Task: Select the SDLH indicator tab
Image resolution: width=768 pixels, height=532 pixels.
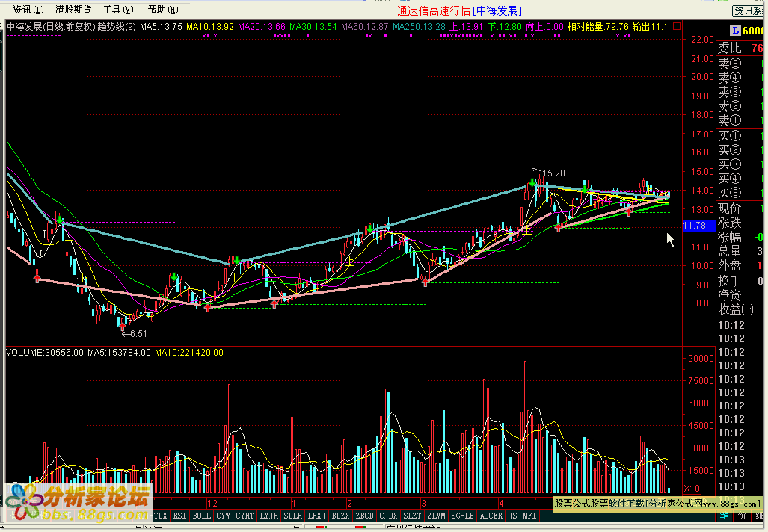Action: (x=293, y=516)
